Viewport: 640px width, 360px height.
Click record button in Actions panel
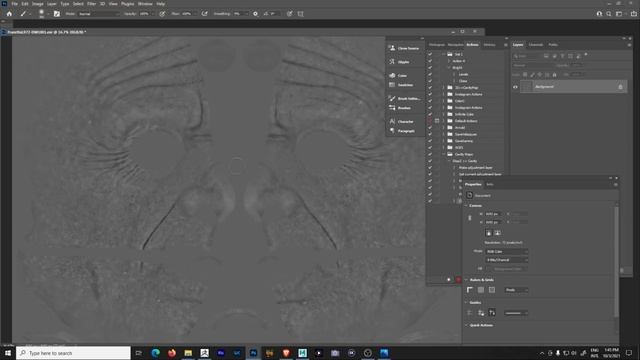coord(458,280)
